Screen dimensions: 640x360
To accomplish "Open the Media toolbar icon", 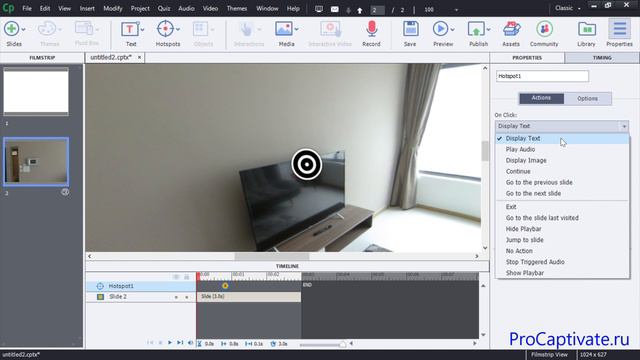I will point(284,29).
